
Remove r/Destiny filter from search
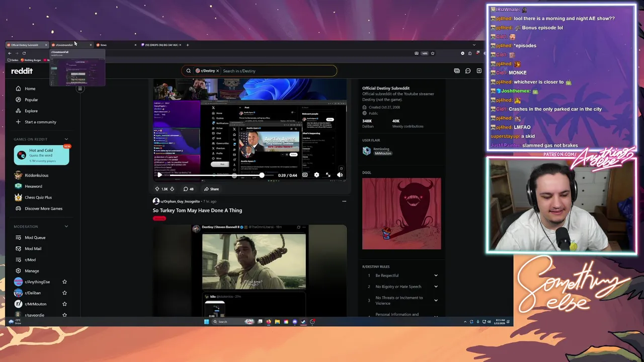pyautogui.click(x=217, y=71)
